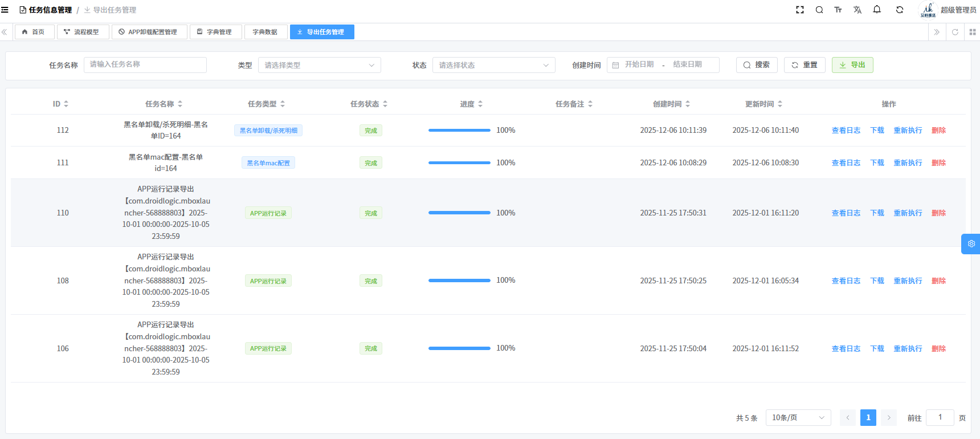Open the notification bell
The width and height of the screenshot is (980, 439).
click(x=877, y=10)
